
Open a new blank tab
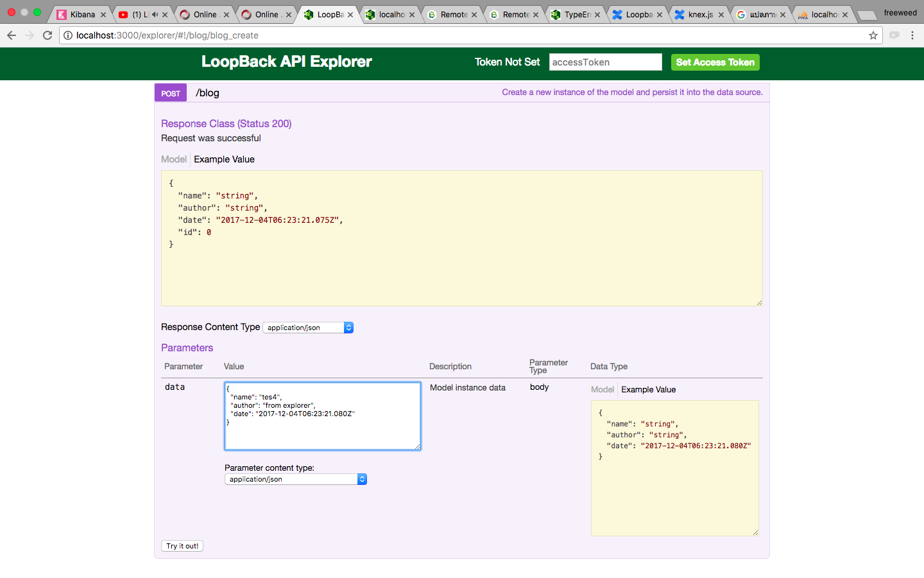point(867,15)
